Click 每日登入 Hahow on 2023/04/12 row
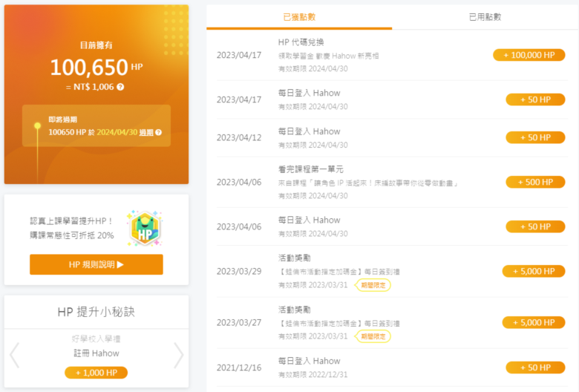This screenshot has width=579, height=392. 309,131
